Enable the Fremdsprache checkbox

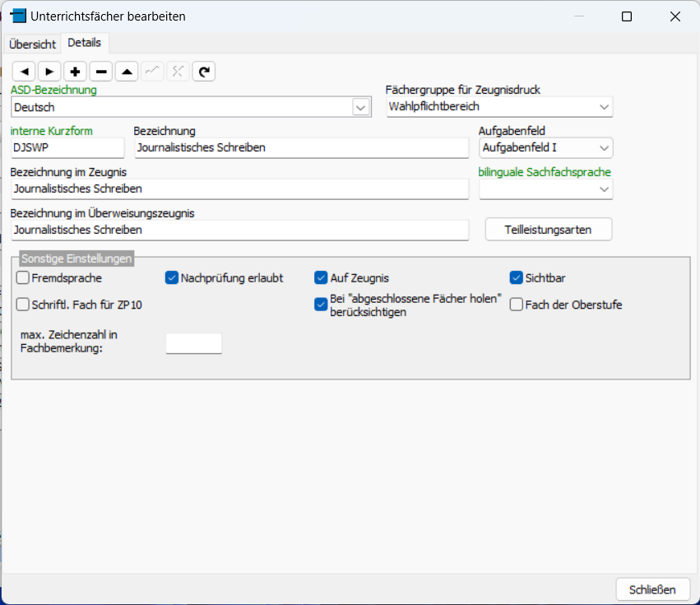pos(23,278)
